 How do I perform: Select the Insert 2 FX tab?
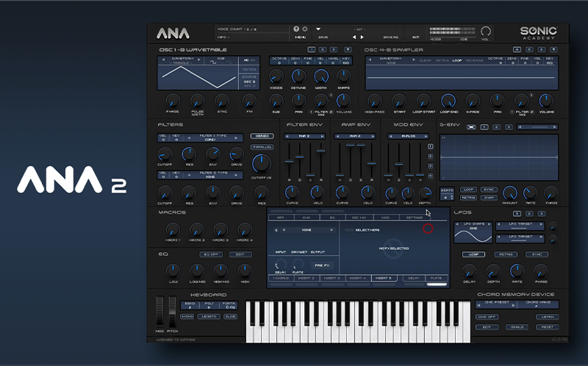pos(306,279)
